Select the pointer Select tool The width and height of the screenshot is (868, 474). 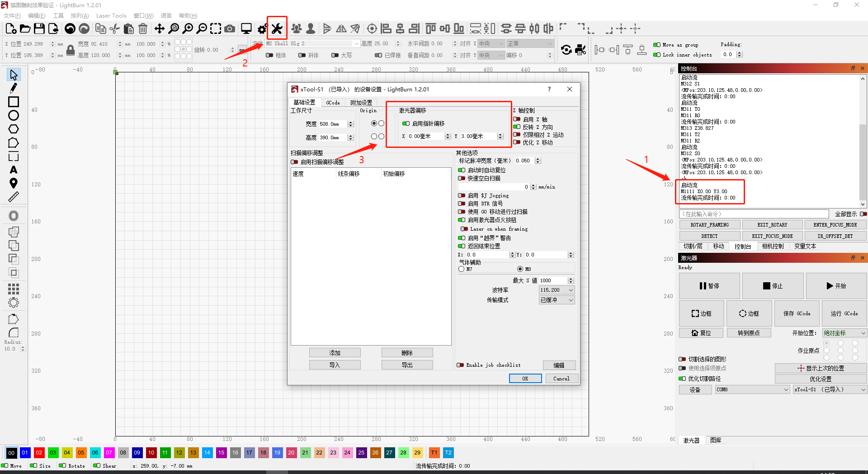[14, 75]
